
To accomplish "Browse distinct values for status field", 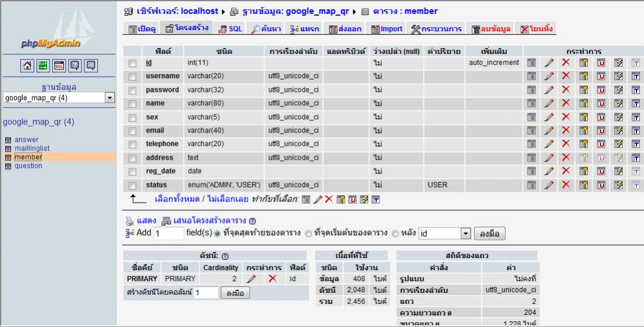I will coord(532,185).
